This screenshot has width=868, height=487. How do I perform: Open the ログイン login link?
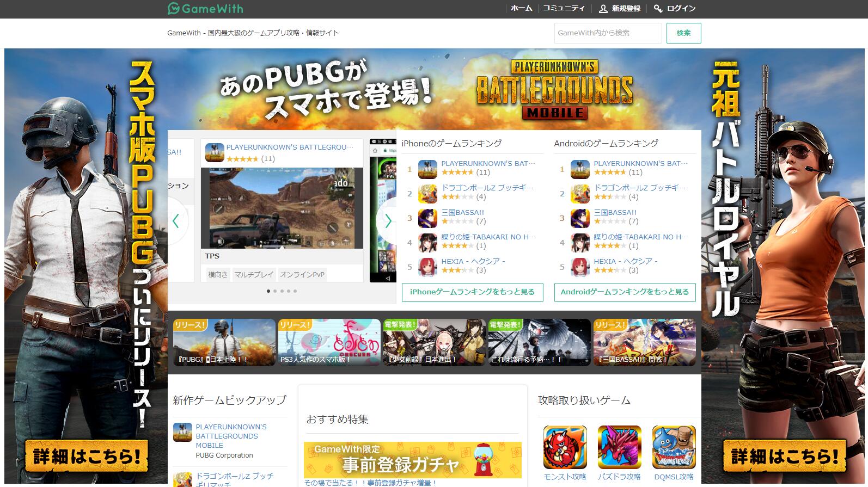point(681,9)
